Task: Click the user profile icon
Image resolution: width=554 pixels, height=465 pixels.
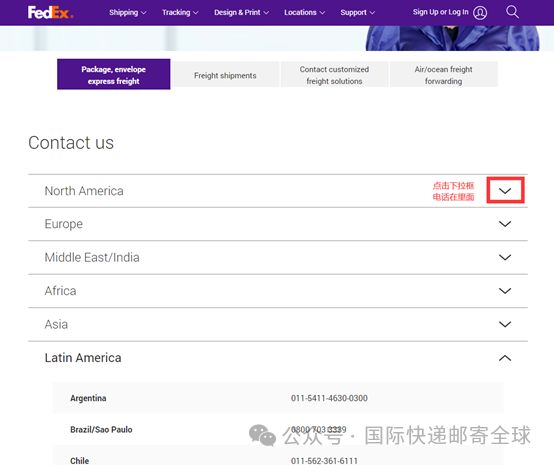Action: pyautogui.click(x=480, y=13)
